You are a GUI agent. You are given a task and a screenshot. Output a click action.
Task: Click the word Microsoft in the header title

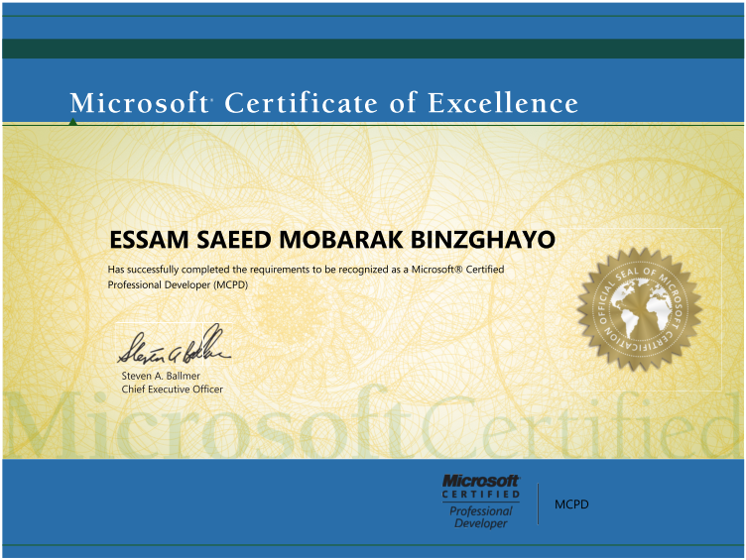(x=137, y=103)
